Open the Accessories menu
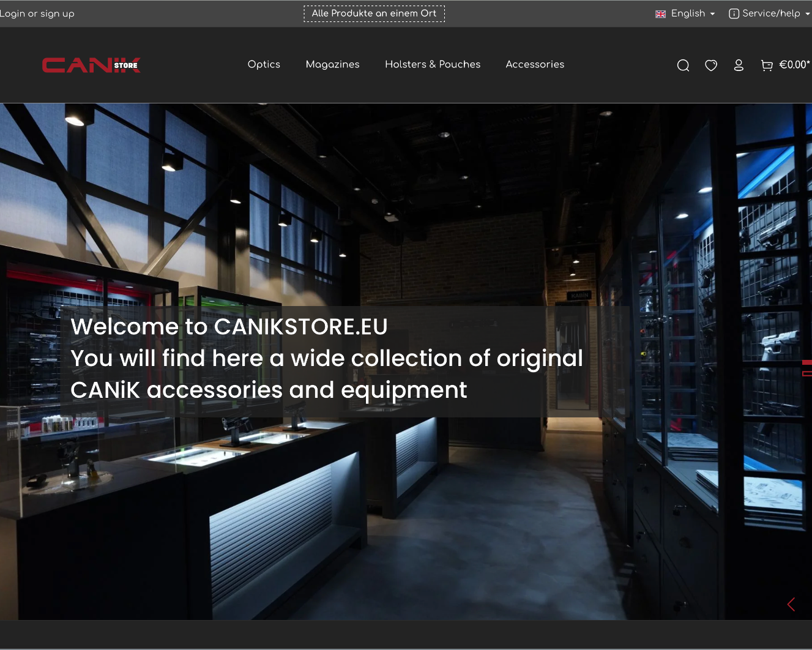The height and width of the screenshot is (650, 812). tap(535, 64)
